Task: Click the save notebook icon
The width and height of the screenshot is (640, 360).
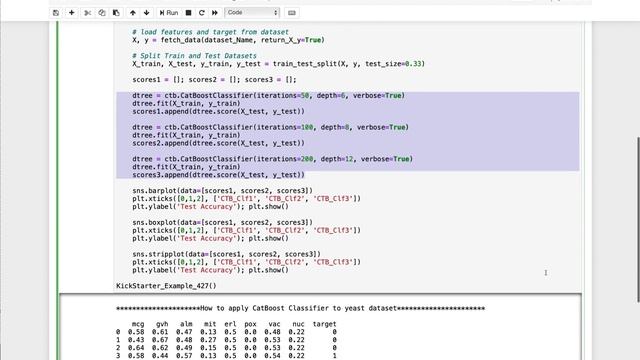Action: 56,13
